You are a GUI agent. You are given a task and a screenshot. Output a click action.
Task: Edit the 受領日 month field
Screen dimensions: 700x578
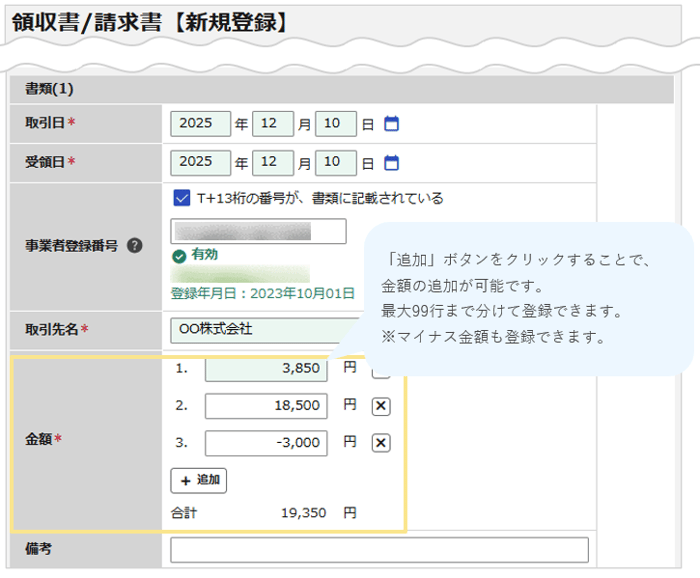coord(273,163)
